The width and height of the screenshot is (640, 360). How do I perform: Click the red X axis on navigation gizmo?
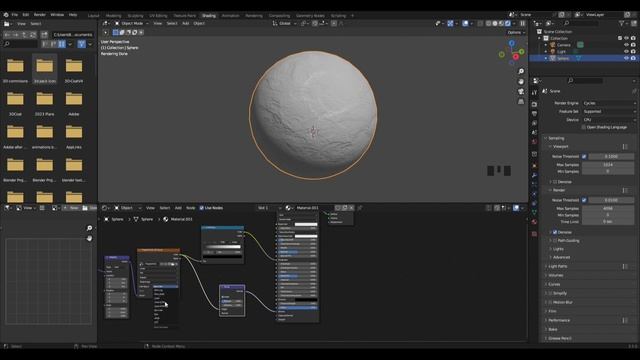point(516,57)
